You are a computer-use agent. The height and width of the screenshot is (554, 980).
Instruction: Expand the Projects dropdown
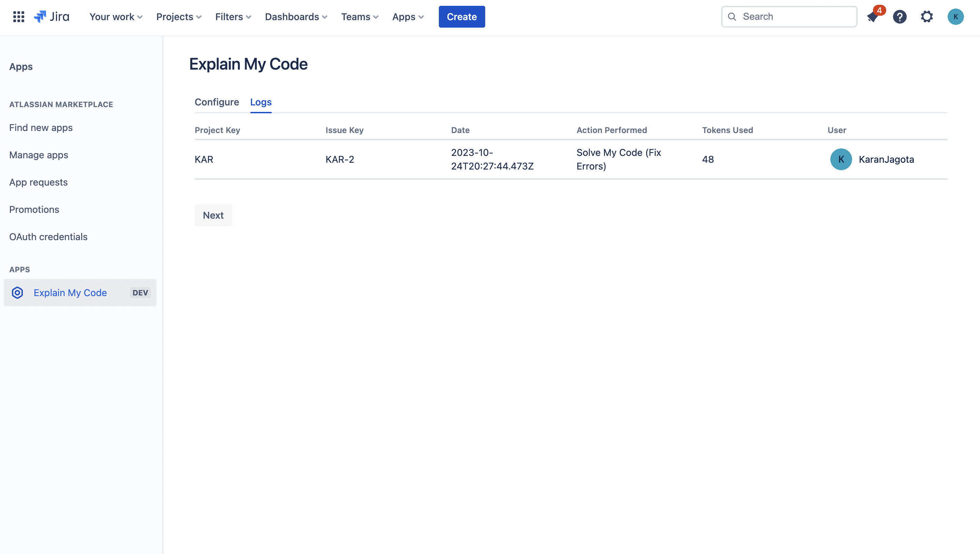coord(179,17)
